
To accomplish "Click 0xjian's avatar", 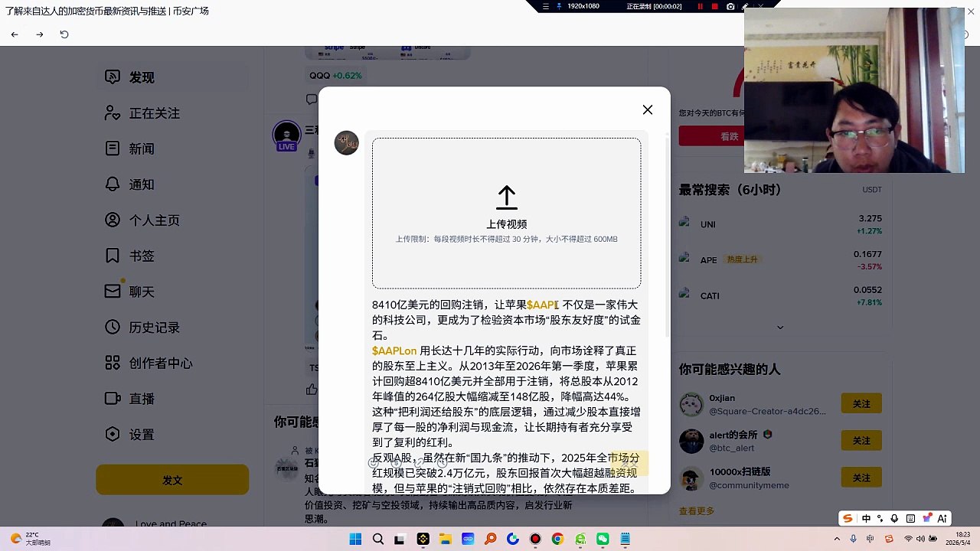I will pos(691,404).
